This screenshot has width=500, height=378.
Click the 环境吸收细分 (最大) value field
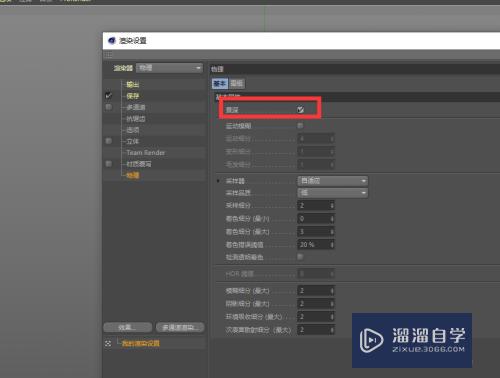coord(316,317)
